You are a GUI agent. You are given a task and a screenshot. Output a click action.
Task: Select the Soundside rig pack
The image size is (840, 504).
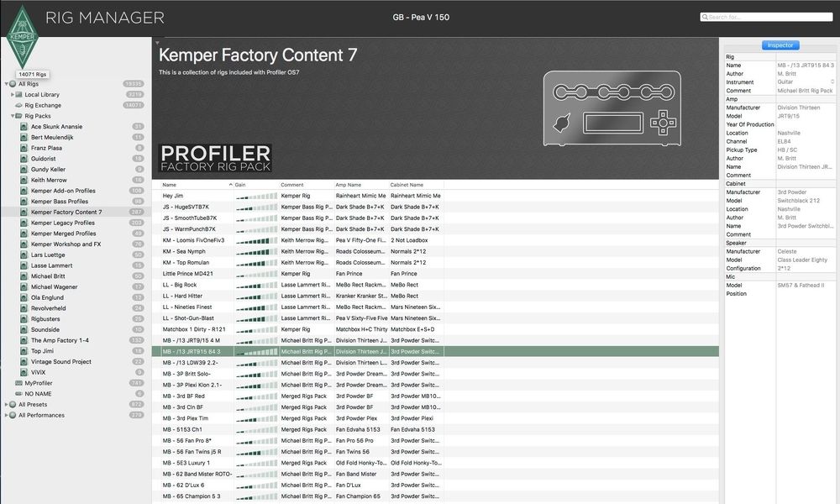pos(76,330)
